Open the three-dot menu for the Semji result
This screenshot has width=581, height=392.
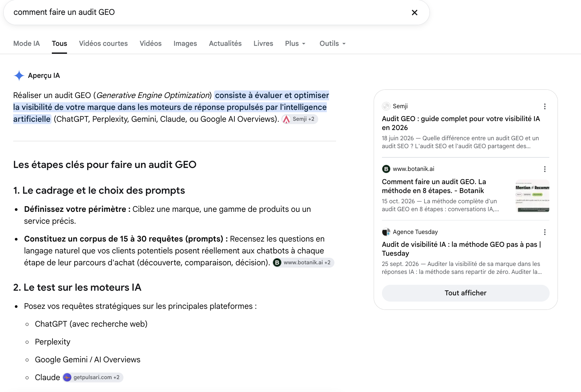pos(545,106)
